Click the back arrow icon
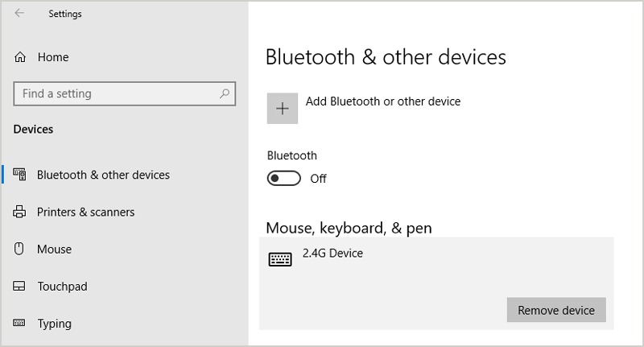 click(19, 14)
